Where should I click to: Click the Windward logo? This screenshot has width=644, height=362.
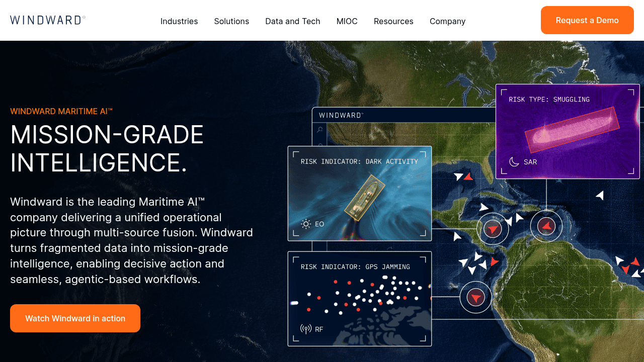tap(48, 20)
